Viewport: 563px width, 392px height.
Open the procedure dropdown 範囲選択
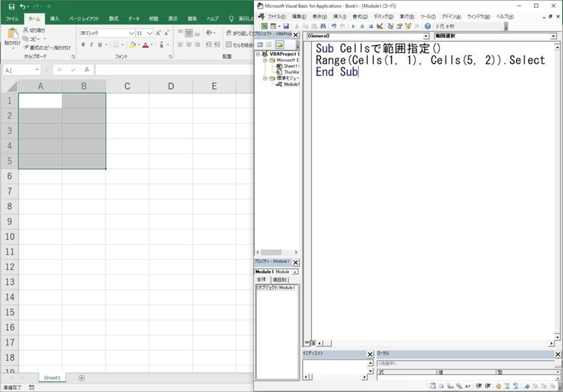pyautogui.click(x=553, y=37)
